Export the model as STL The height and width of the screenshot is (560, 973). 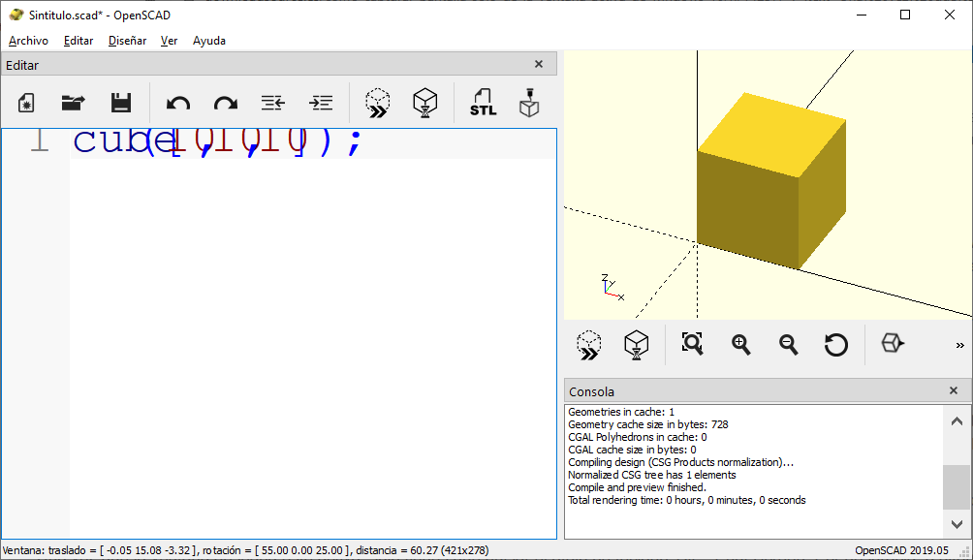(x=483, y=102)
